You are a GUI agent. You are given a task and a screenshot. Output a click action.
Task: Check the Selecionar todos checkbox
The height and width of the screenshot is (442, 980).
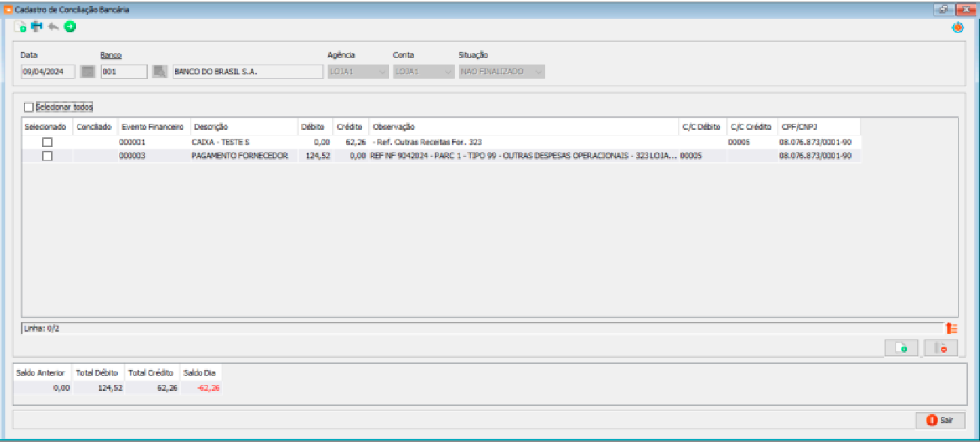[29, 107]
